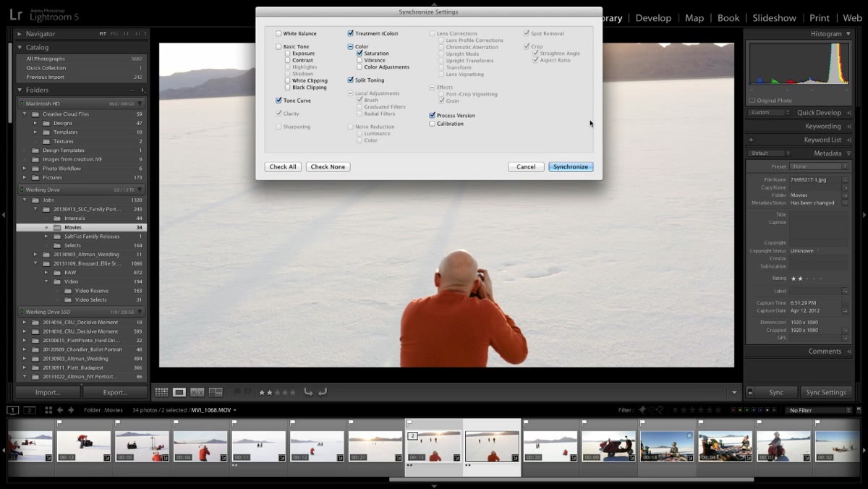Toggle the Original Photo checkbox under histogram
Image resolution: width=868 pixels, height=489 pixels.
coord(752,101)
